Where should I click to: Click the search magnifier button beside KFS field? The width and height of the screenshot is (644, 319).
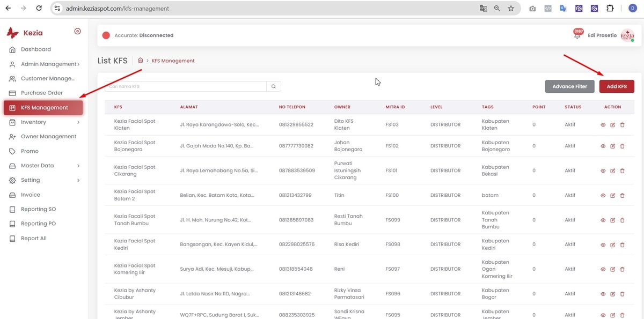coord(274,86)
